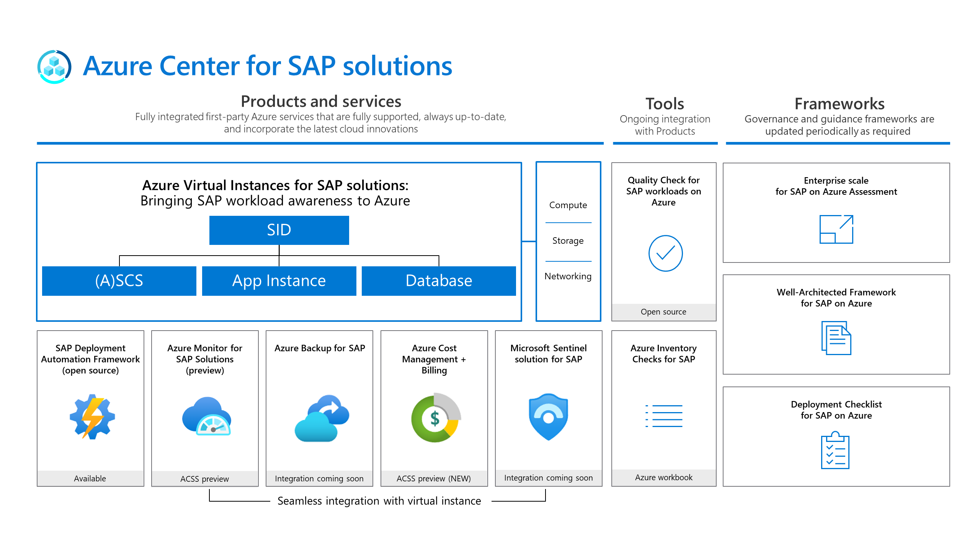Click the Enterprise scale assessment expand icon
980x551 pixels.
[836, 229]
